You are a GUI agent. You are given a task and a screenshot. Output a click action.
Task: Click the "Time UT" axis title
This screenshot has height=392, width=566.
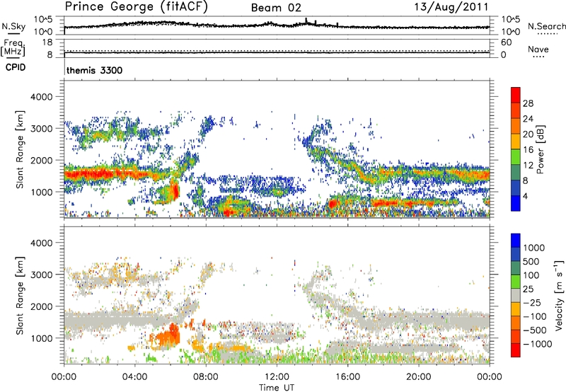tap(277, 388)
